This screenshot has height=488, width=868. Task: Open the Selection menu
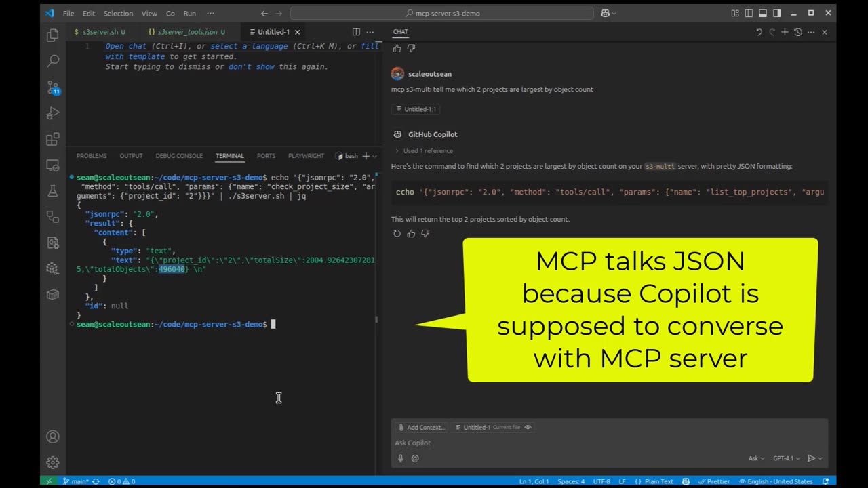(x=118, y=13)
